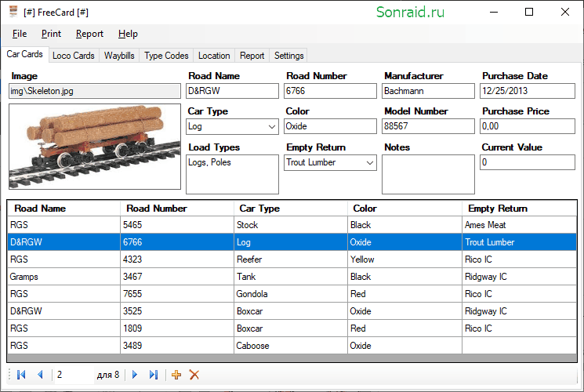Focus the Purchase Date field
The width and height of the screenshot is (584, 392).
(x=528, y=91)
